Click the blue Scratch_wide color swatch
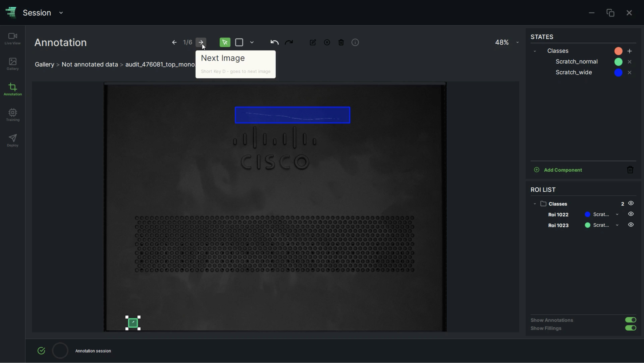 pyautogui.click(x=618, y=72)
